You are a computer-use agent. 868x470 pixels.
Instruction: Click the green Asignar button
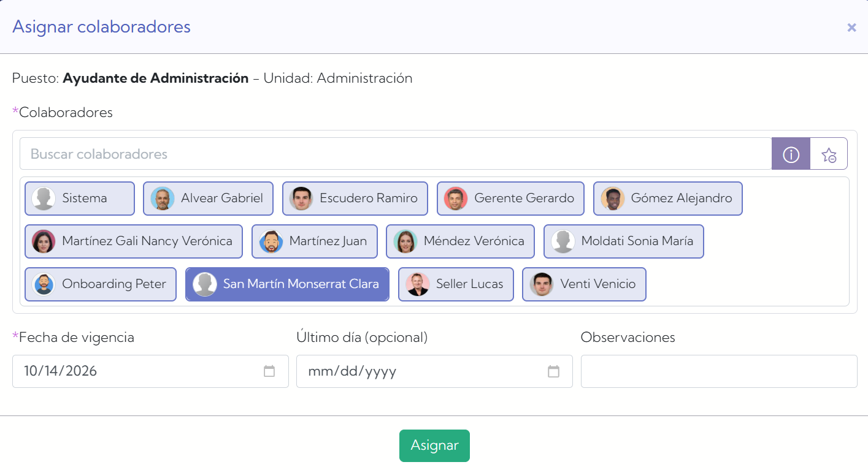434,445
